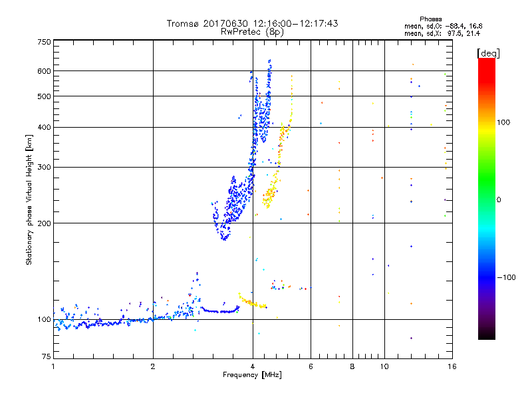Click the black bottom of the phase colorbar
This screenshot has width=532, height=399.
487,334
